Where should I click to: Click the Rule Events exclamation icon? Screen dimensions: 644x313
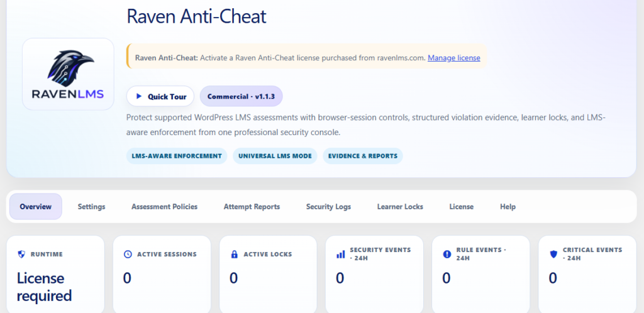tap(447, 255)
